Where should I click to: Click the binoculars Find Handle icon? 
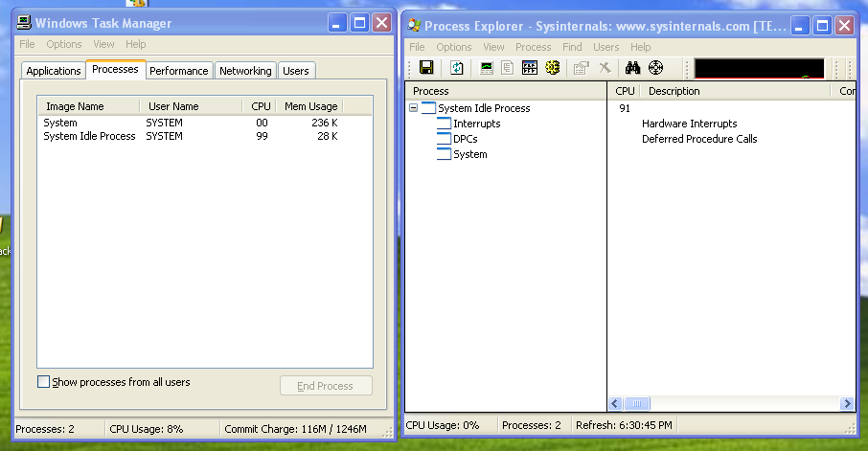click(632, 68)
